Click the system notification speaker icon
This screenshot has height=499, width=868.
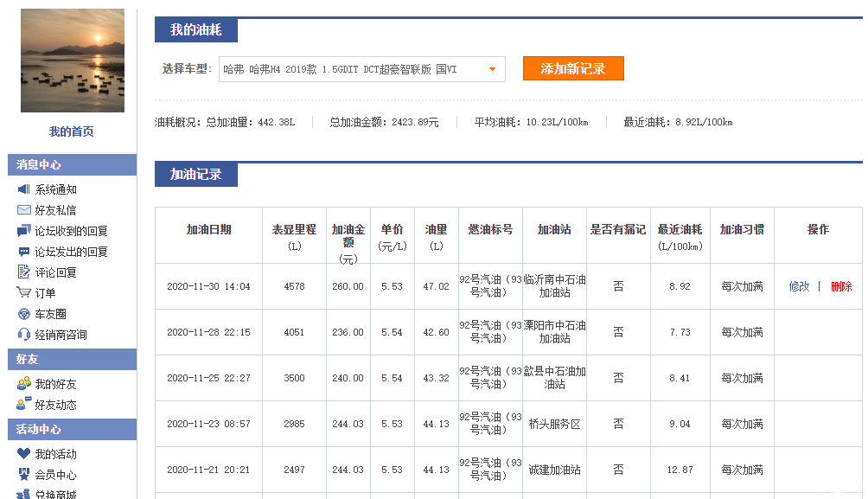[x=23, y=189]
